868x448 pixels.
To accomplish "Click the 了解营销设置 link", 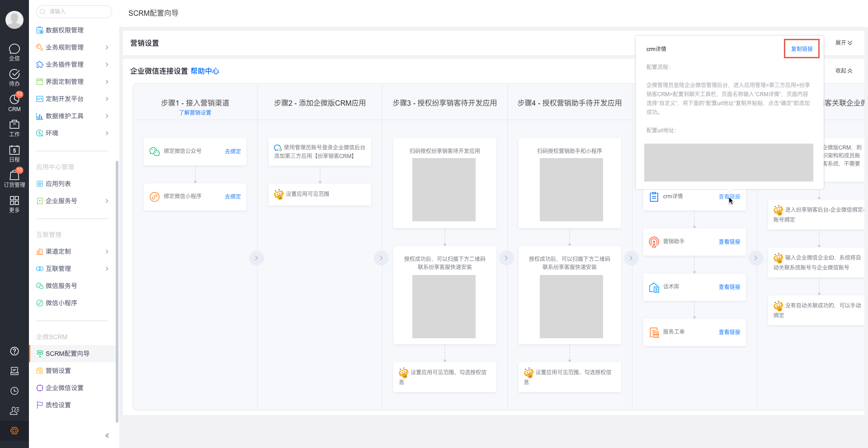I will tap(195, 112).
